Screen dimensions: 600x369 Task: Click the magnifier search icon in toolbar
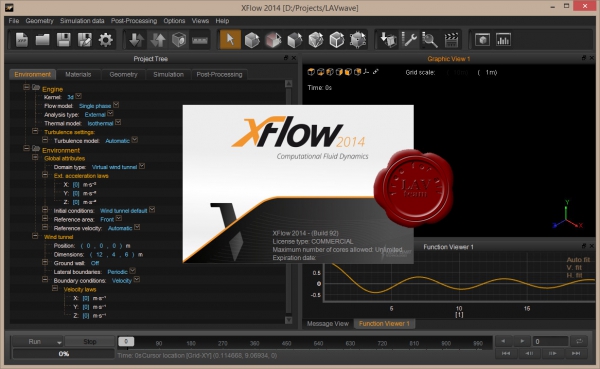click(x=430, y=40)
